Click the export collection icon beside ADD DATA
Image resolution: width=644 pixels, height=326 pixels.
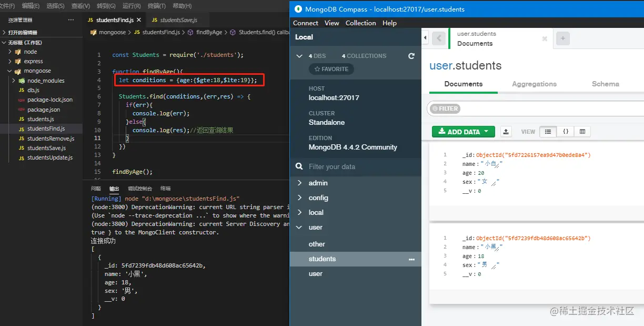(x=506, y=132)
